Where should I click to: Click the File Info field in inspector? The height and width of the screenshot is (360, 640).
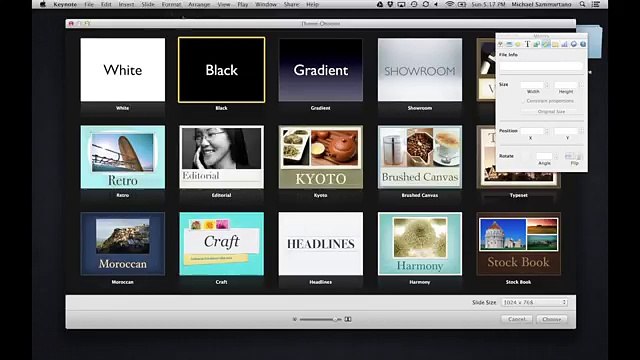point(541,66)
